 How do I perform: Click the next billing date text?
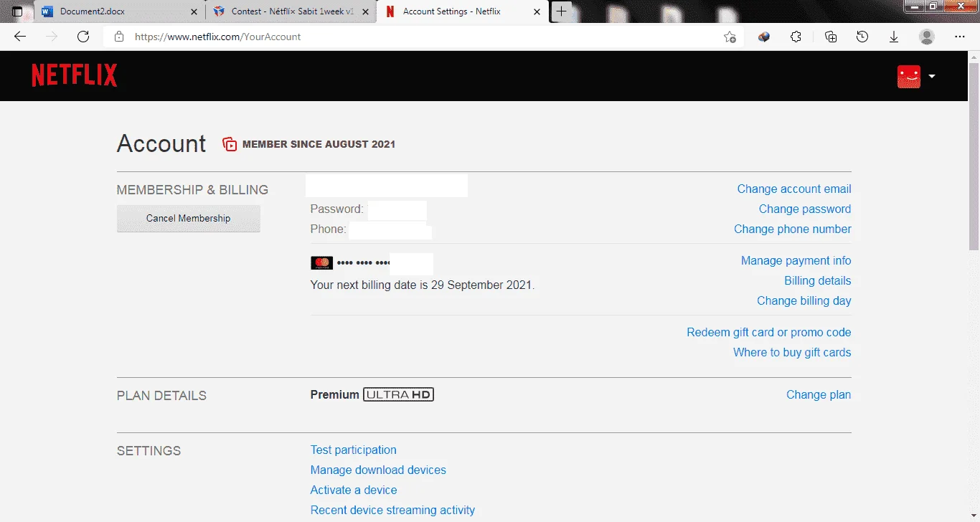(423, 285)
